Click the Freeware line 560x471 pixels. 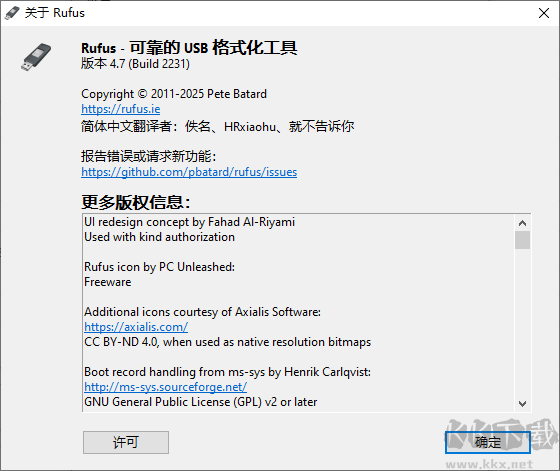coord(108,282)
